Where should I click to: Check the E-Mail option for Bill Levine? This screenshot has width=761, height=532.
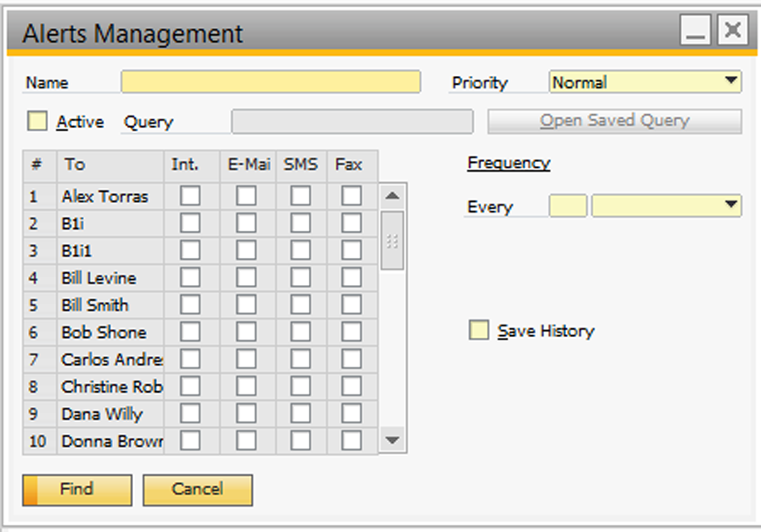(246, 277)
